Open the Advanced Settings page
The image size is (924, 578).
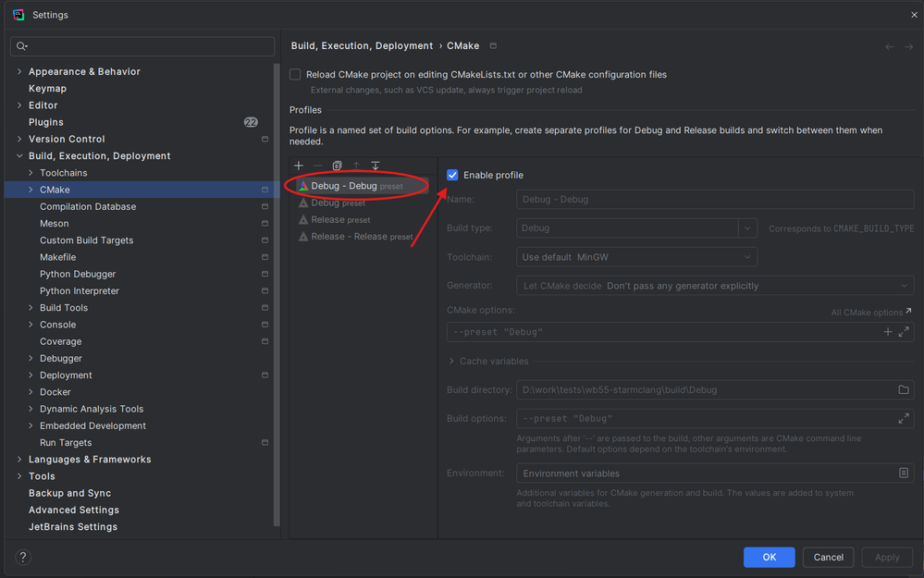(74, 510)
